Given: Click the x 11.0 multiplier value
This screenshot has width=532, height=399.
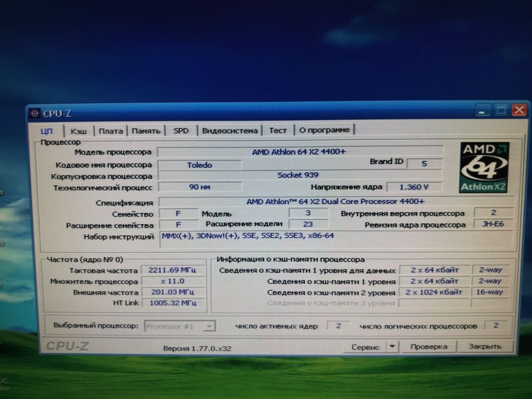Looking at the screenshot, I should (173, 281).
